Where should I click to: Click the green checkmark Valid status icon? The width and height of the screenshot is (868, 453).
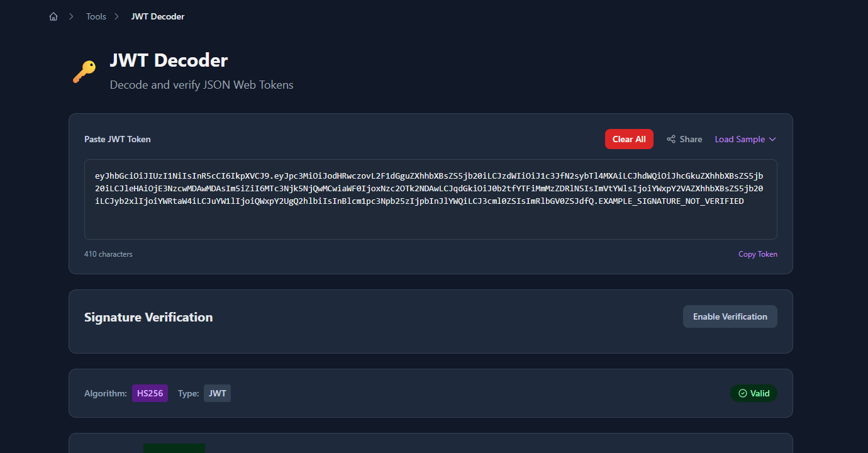[x=742, y=393]
